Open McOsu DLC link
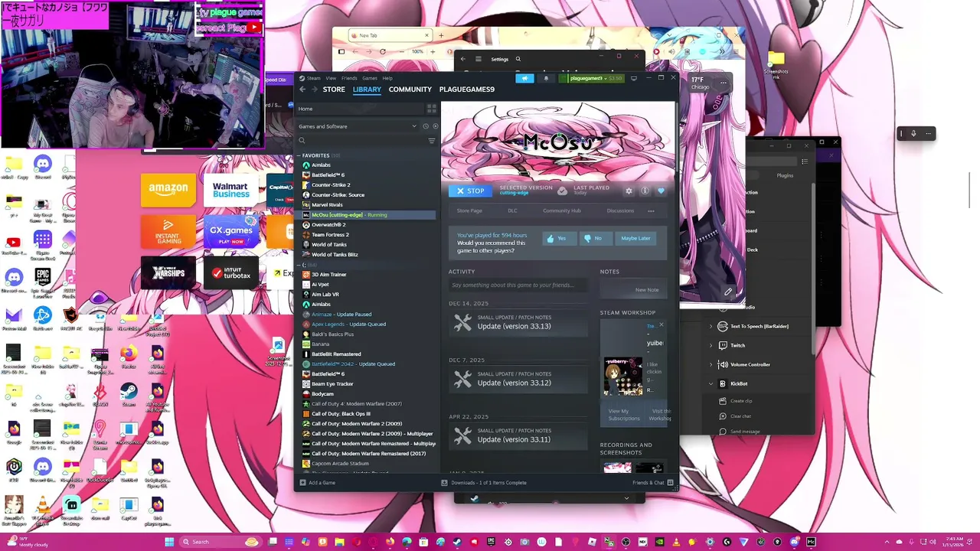The width and height of the screenshot is (980, 551). [x=513, y=211]
